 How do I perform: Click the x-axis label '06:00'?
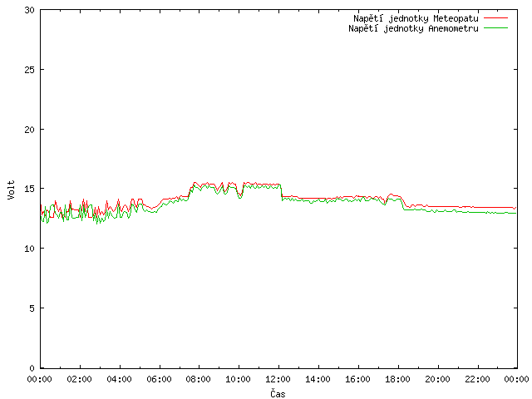click(x=159, y=379)
